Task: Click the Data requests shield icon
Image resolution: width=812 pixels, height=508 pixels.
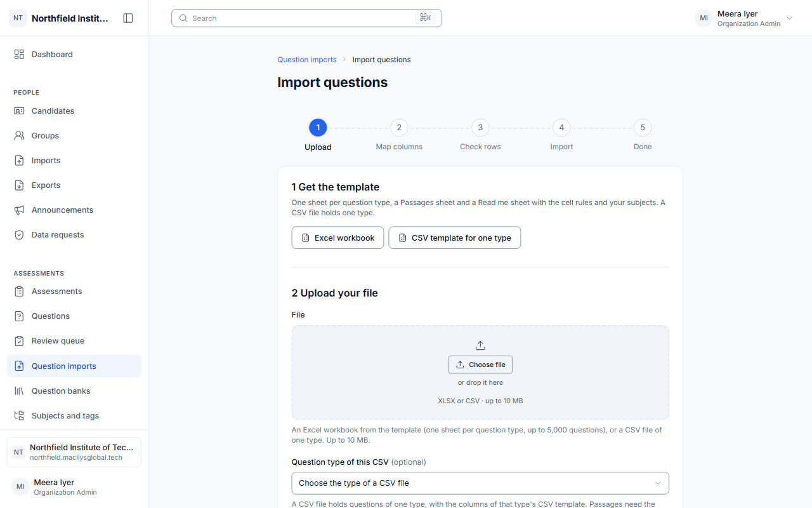Action: (19, 235)
